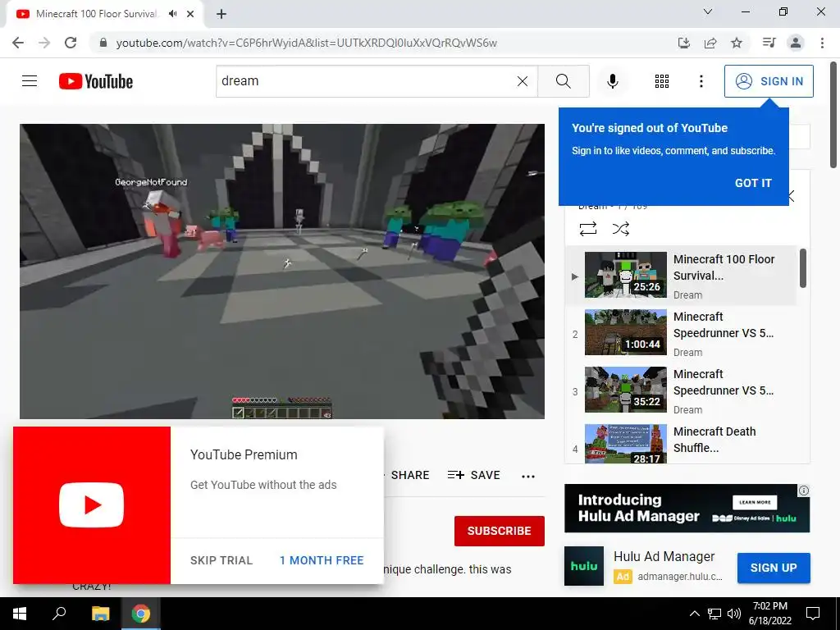Open Chrome profile avatar
Screen dimensions: 840x630
[796, 43]
